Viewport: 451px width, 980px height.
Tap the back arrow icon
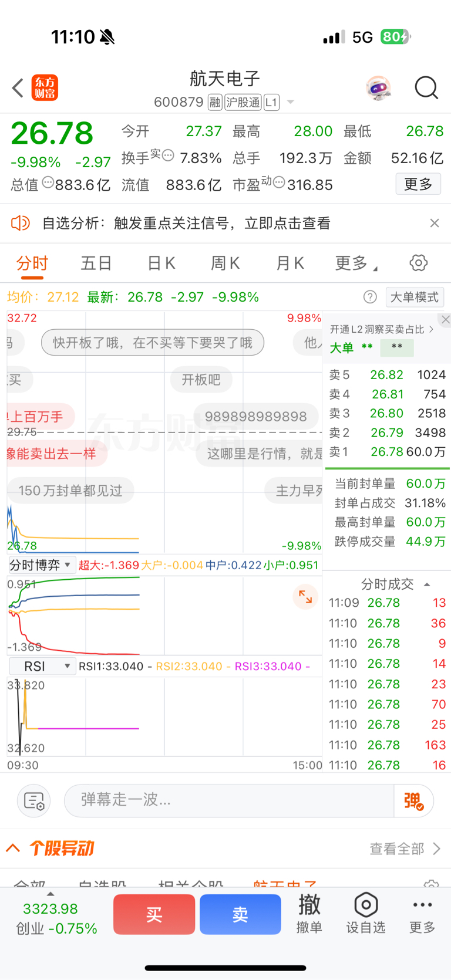(18, 88)
